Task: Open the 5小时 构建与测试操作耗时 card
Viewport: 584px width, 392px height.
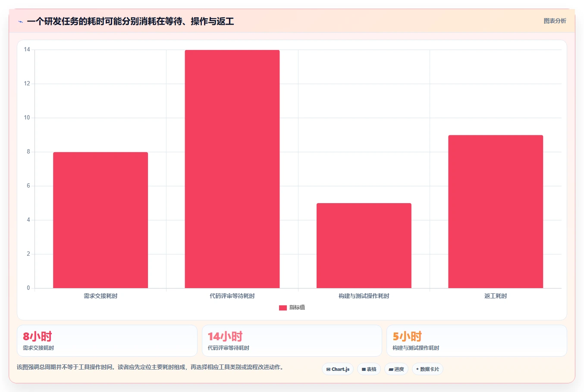Action: tap(477, 341)
